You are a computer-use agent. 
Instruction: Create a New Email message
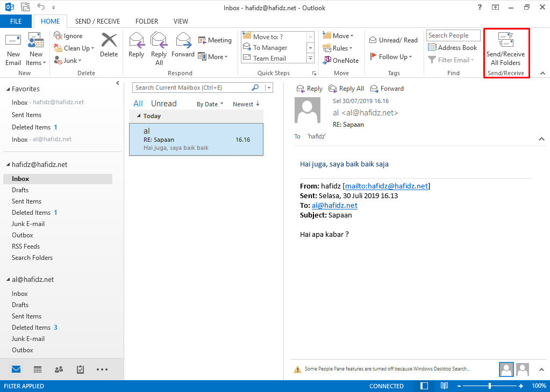(13, 49)
